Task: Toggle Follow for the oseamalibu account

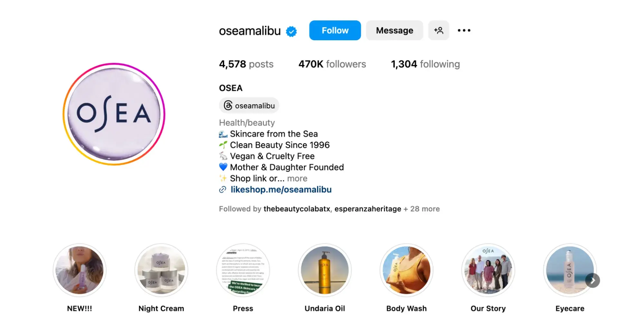Action: [335, 30]
